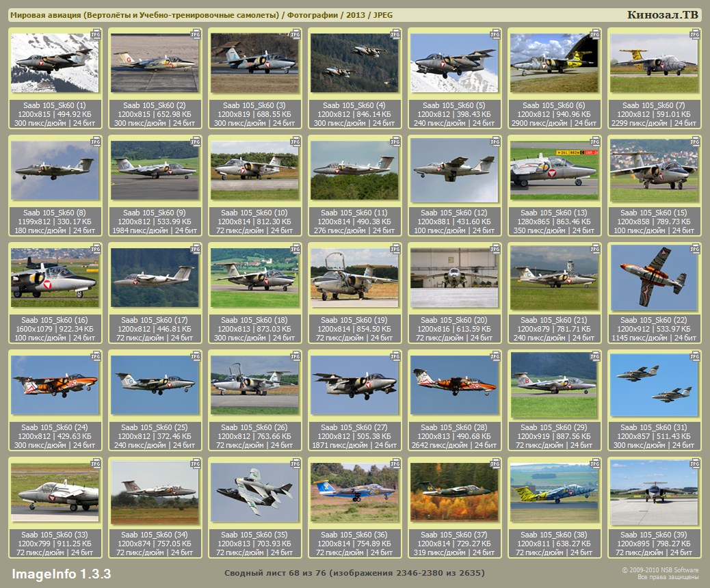
Task: Click the 'ImageInfo 1.3.3' label
Action: pos(61,574)
